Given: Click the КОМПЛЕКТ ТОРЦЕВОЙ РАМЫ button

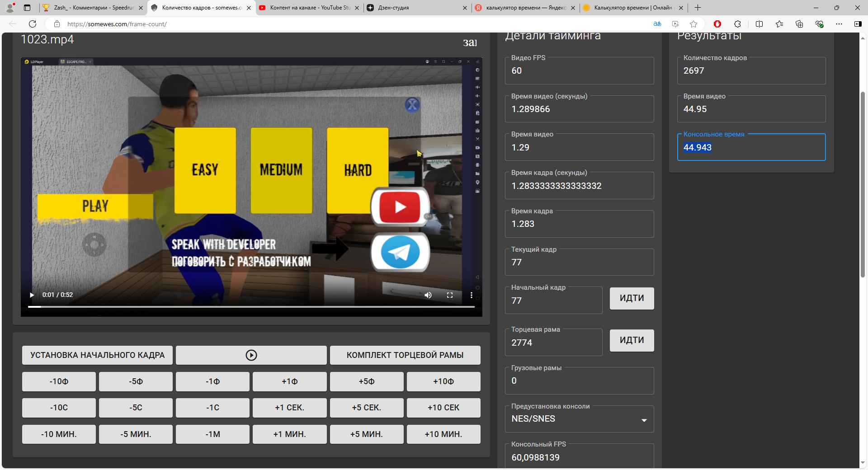Looking at the screenshot, I should 405,355.
